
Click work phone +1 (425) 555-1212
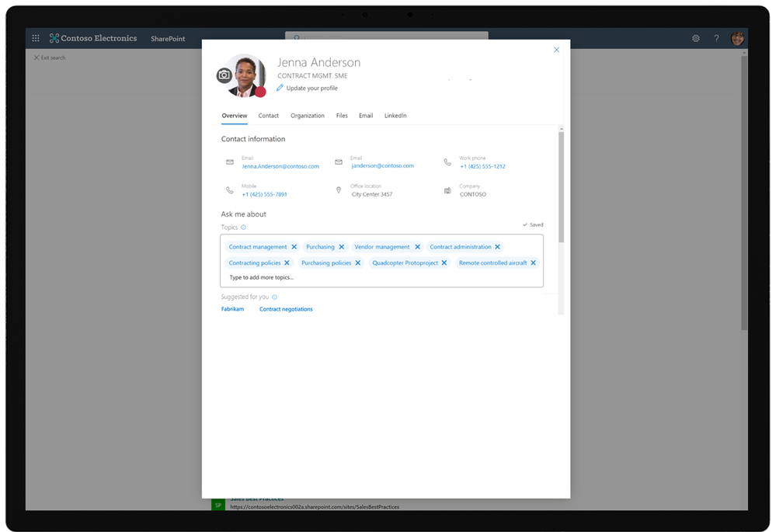click(482, 166)
